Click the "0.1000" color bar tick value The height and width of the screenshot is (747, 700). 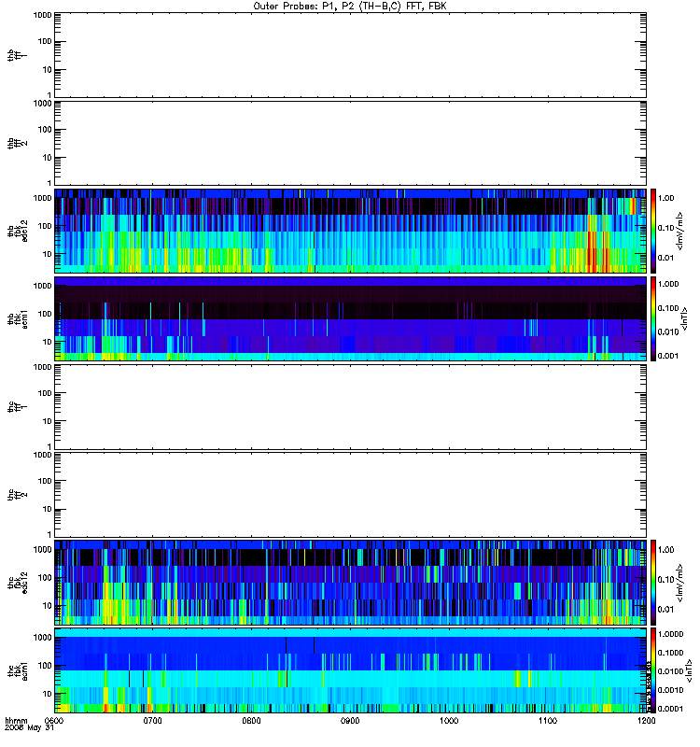(670, 653)
